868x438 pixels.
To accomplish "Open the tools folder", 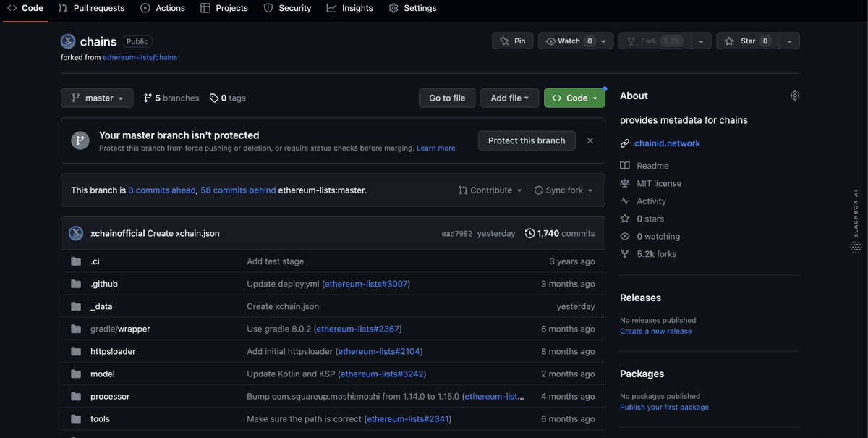I will click(x=100, y=418).
